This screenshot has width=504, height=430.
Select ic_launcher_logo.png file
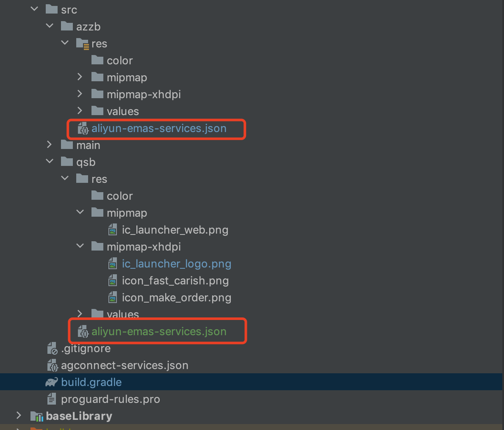[x=177, y=264]
